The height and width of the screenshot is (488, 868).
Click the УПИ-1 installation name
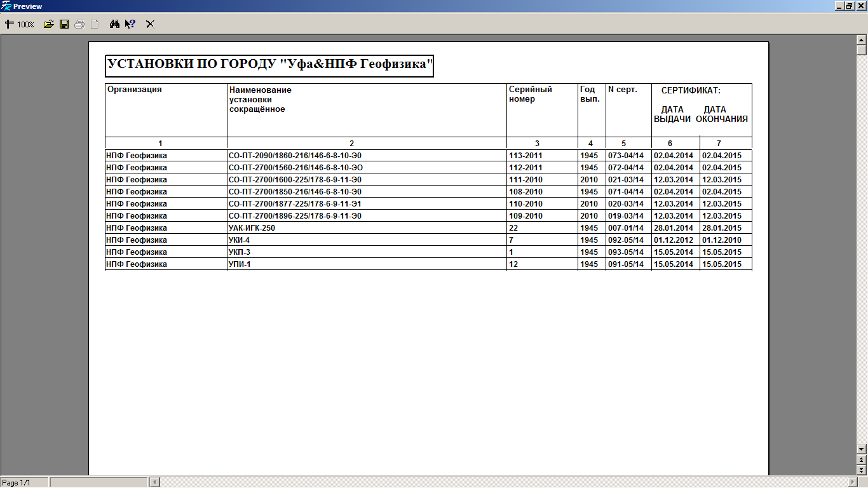240,264
